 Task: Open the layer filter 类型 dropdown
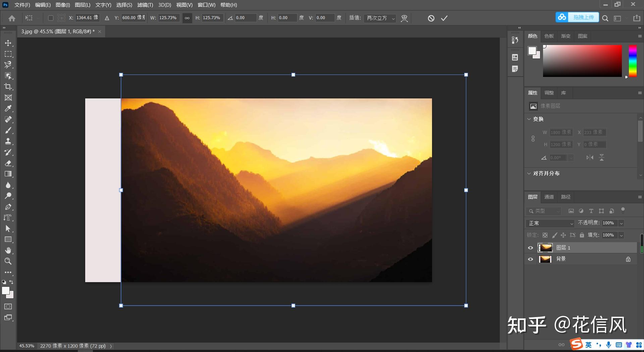tap(543, 211)
